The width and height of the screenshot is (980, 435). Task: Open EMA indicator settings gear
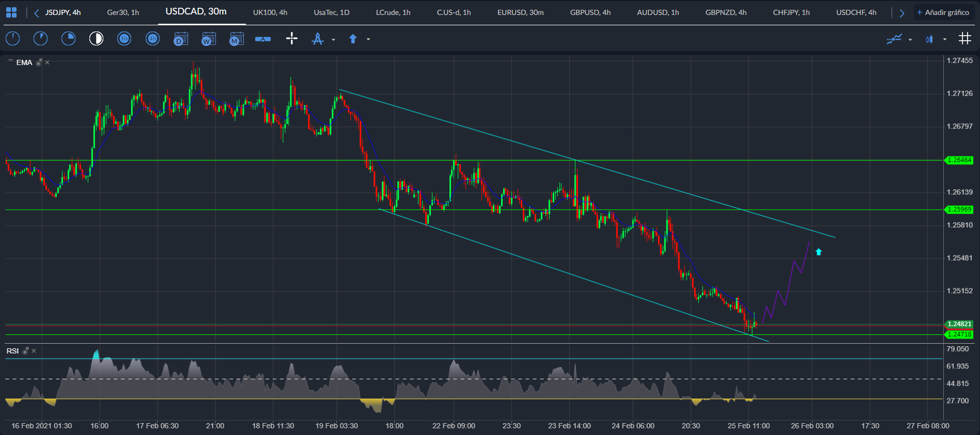pyautogui.click(x=39, y=62)
